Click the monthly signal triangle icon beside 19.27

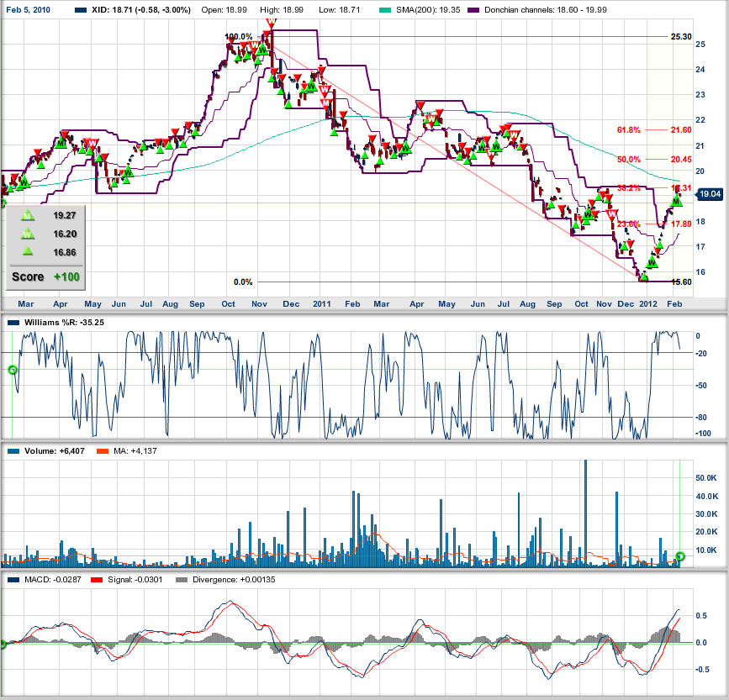tap(27, 215)
